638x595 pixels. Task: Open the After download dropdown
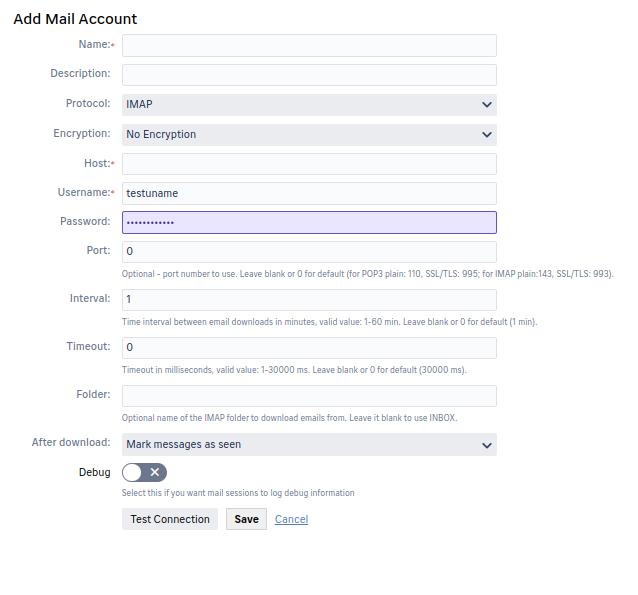309,444
